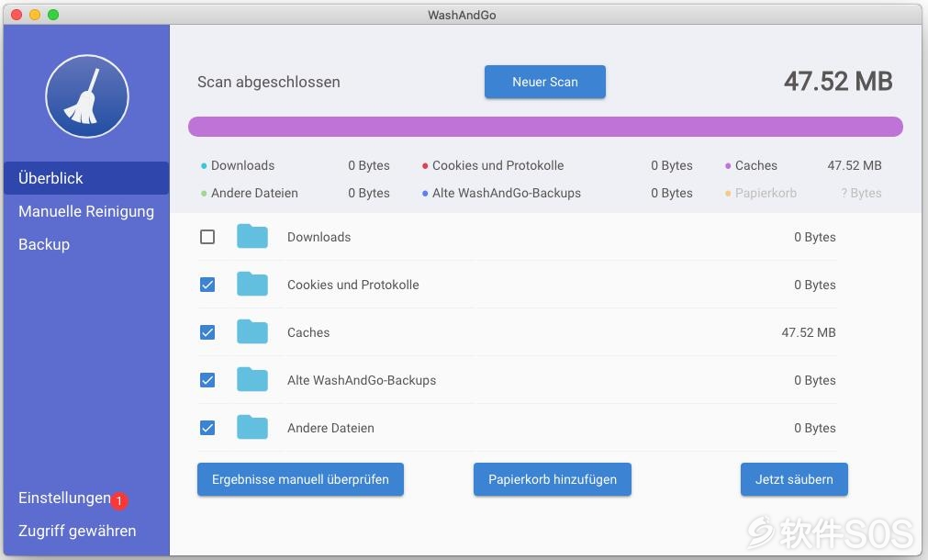Click the red notification badge on Einstellungen

[119, 501]
